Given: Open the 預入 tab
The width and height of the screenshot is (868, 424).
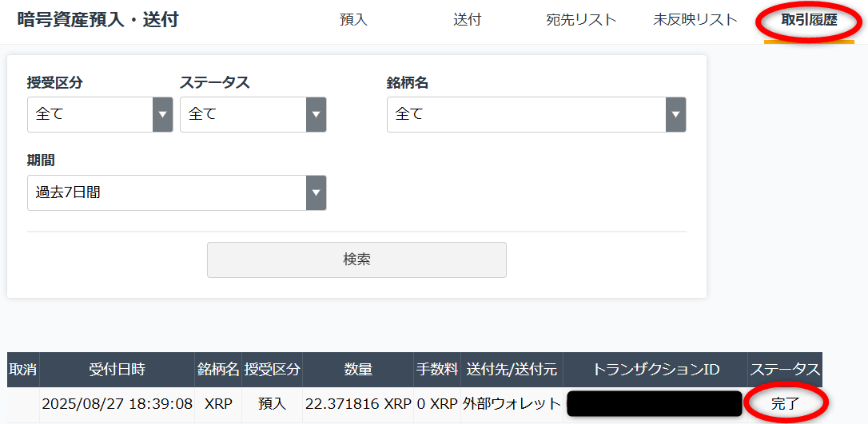Looking at the screenshot, I should tap(354, 21).
